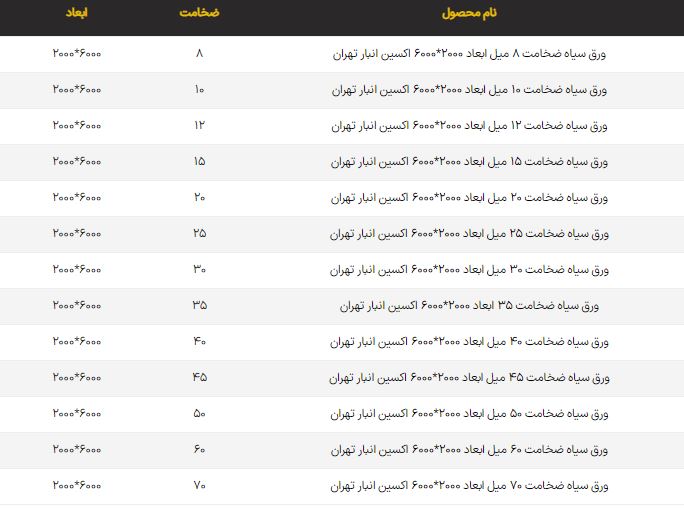Open the 45 mm black sheet product link
The height and width of the screenshot is (512, 684).
coord(468,378)
